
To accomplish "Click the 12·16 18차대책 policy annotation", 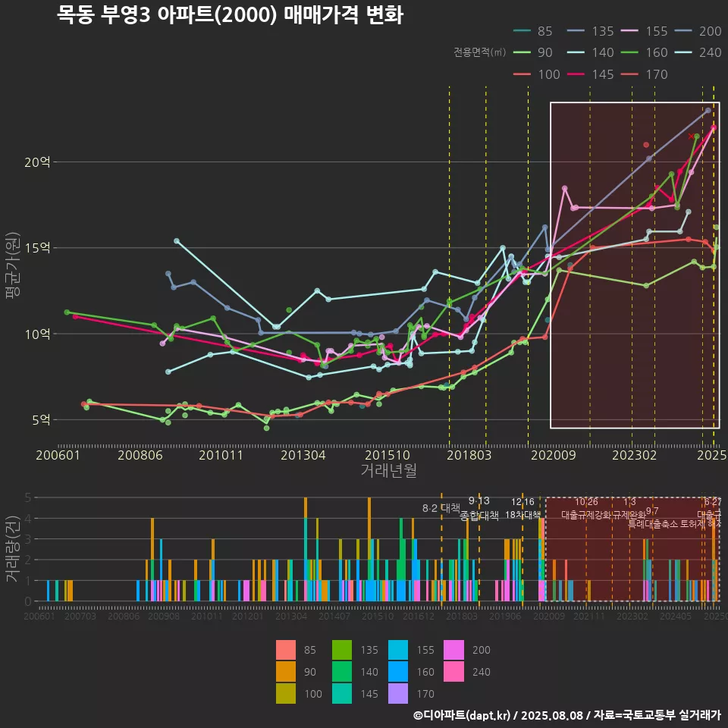I will coord(522,508).
